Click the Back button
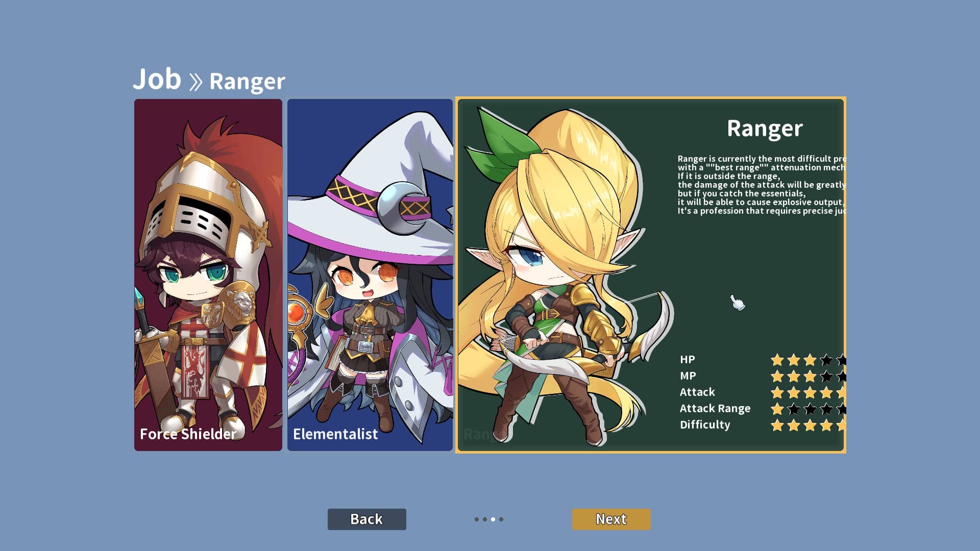This screenshot has width=980, height=551. point(366,519)
